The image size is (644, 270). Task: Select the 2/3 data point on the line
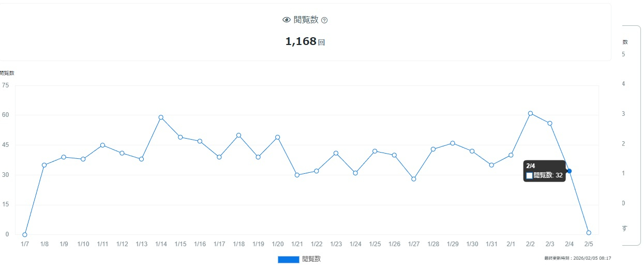pyautogui.click(x=550, y=123)
